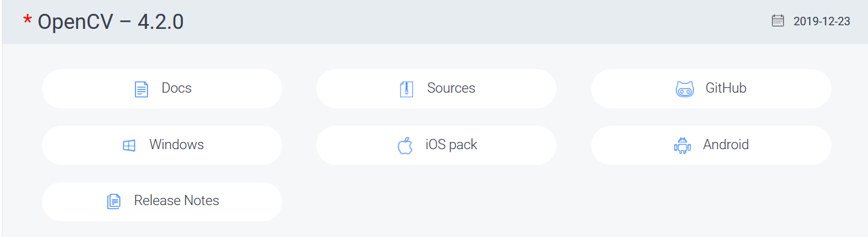Download the Sources package
The image size is (868, 237).
pyautogui.click(x=436, y=89)
